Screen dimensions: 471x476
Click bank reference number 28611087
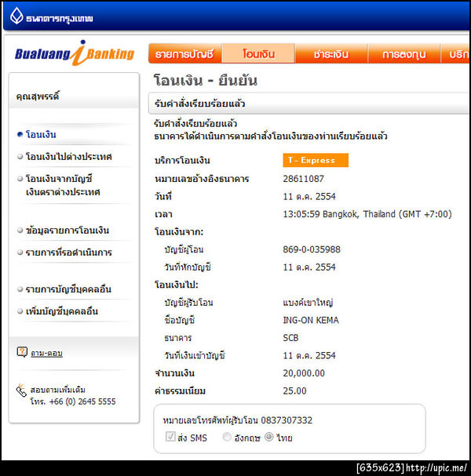click(303, 179)
